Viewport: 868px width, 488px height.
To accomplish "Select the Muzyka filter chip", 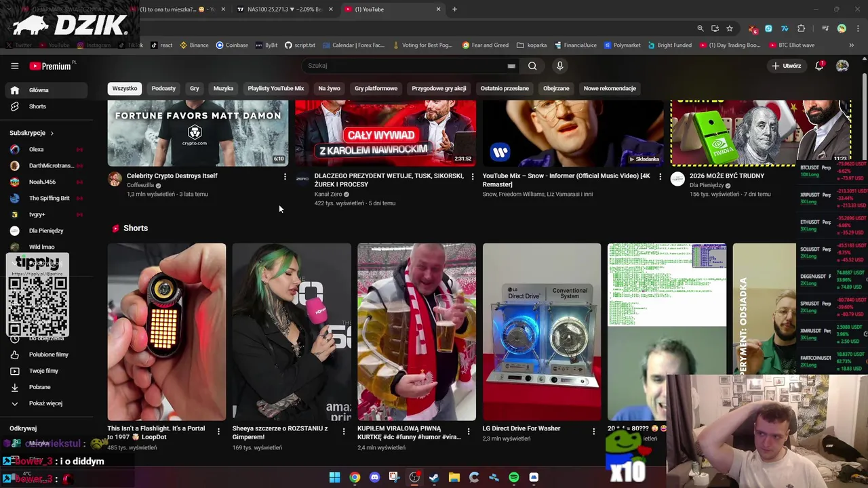I will [223, 88].
